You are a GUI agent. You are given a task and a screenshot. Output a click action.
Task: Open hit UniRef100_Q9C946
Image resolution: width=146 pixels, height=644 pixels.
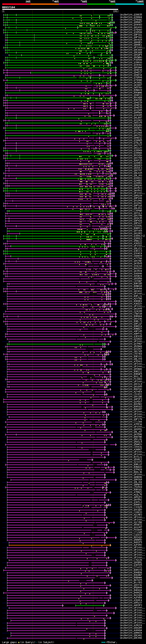coord(131,638)
